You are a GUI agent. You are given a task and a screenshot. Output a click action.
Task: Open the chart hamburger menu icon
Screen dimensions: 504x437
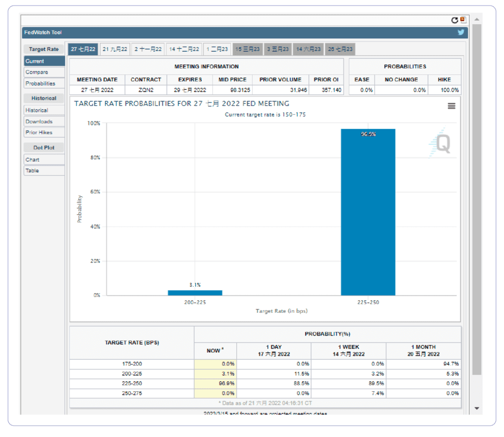click(x=451, y=106)
